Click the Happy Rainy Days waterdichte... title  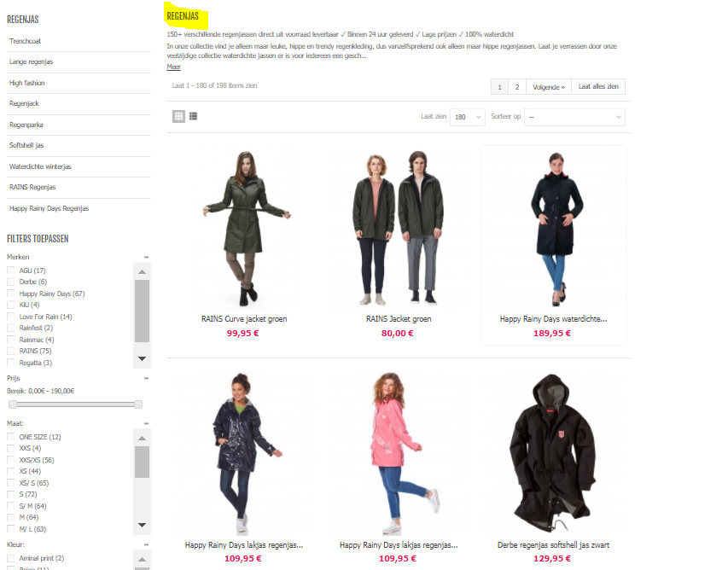[x=553, y=319]
